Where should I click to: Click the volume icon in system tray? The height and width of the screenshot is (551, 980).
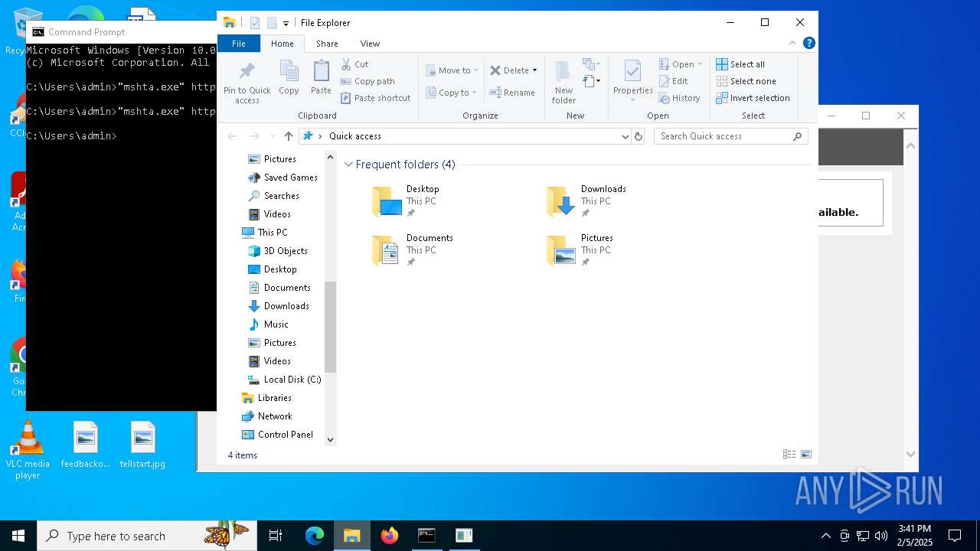881,536
